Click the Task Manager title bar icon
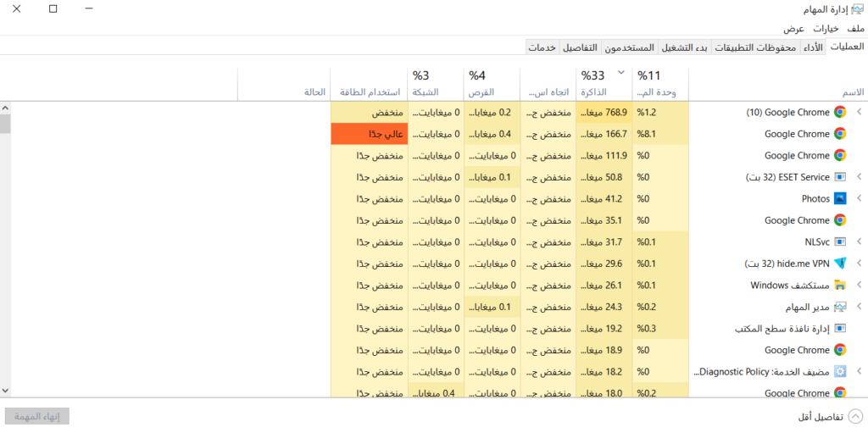 [x=858, y=8]
